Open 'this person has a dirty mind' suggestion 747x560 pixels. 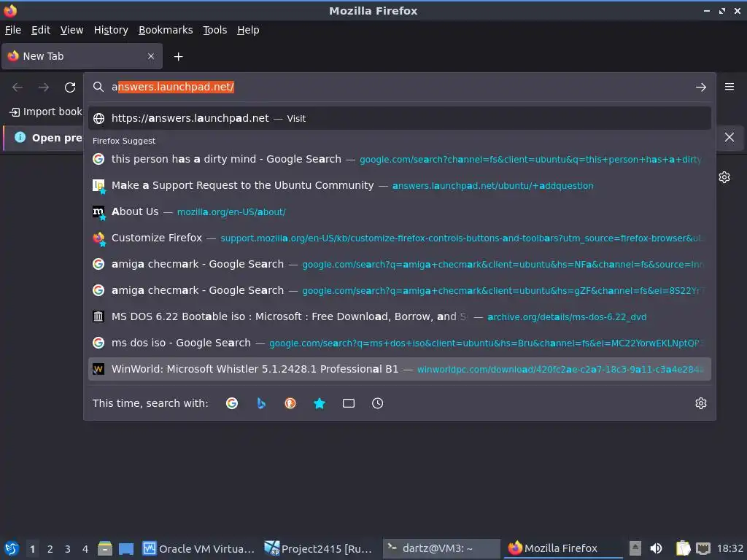399,159
